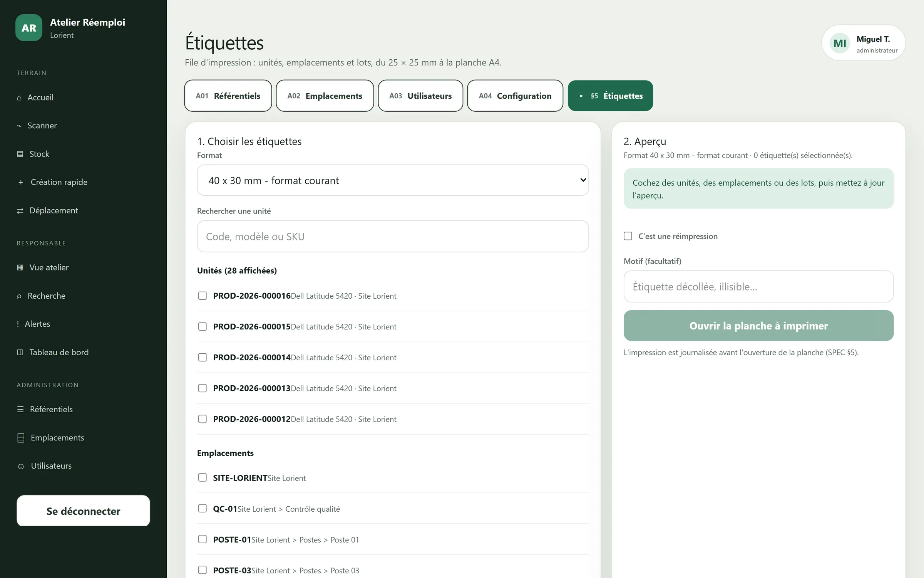The image size is (924, 578).
Task: Open the Miguel T. administrateur profile
Action: point(864,43)
